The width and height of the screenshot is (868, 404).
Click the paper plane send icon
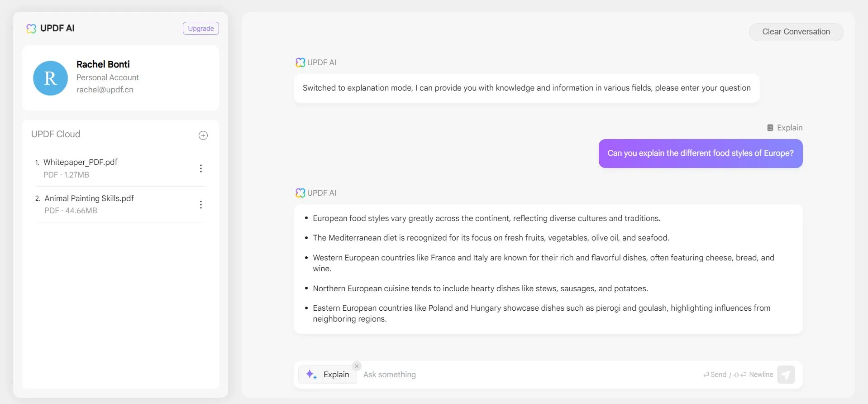[x=786, y=375]
